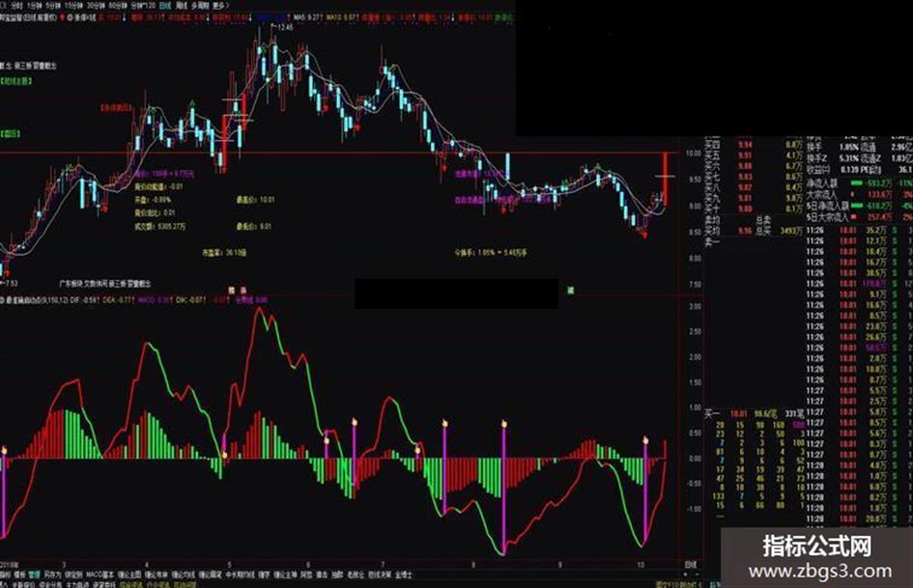Click the 5日大宗流入 row label
Screen dimensions: 913x588
click(x=827, y=217)
